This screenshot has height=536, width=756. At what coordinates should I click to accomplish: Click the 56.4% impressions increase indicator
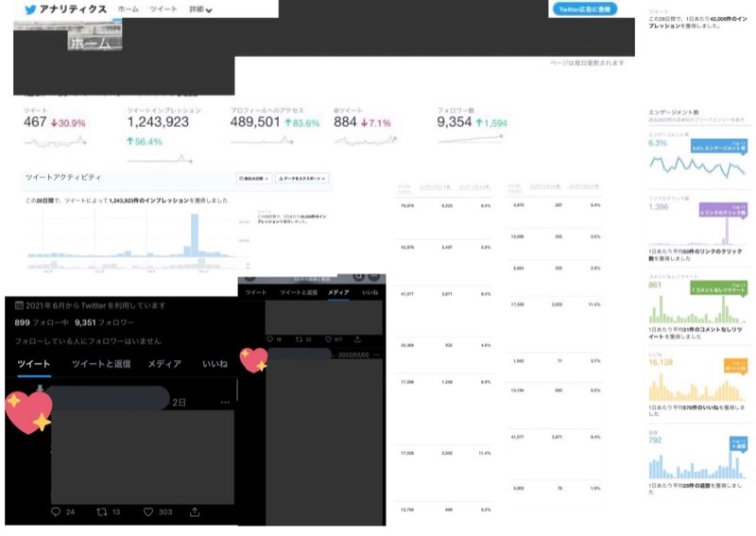click(x=145, y=142)
